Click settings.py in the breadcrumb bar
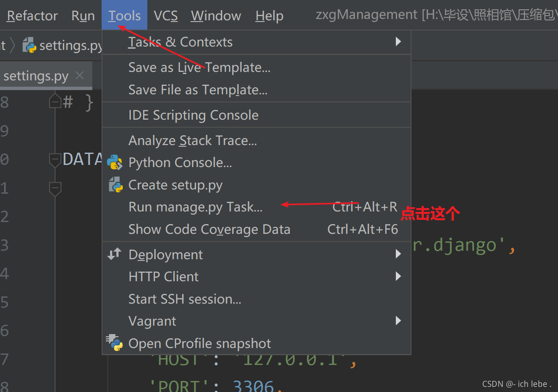The height and width of the screenshot is (392, 558). pyautogui.click(x=71, y=45)
